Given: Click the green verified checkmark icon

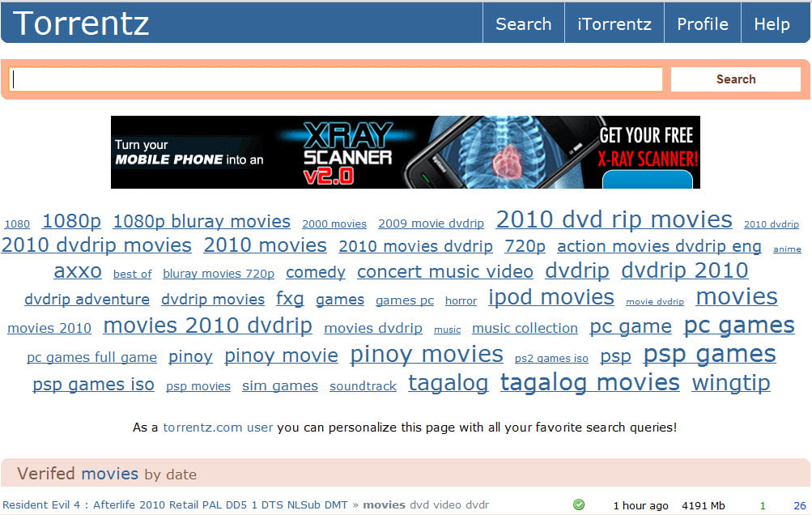Looking at the screenshot, I should [579, 504].
